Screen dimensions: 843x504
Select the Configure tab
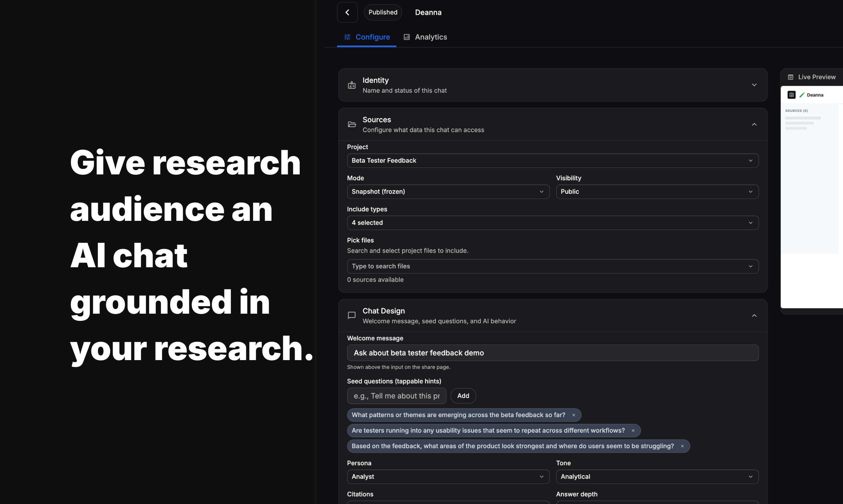click(x=367, y=37)
